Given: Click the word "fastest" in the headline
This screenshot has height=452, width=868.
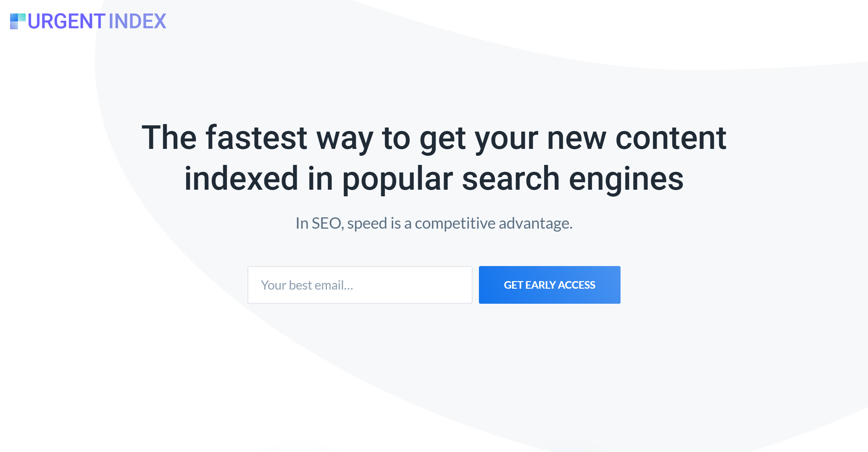Looking at the screenshot, I should tap(256, 138).
